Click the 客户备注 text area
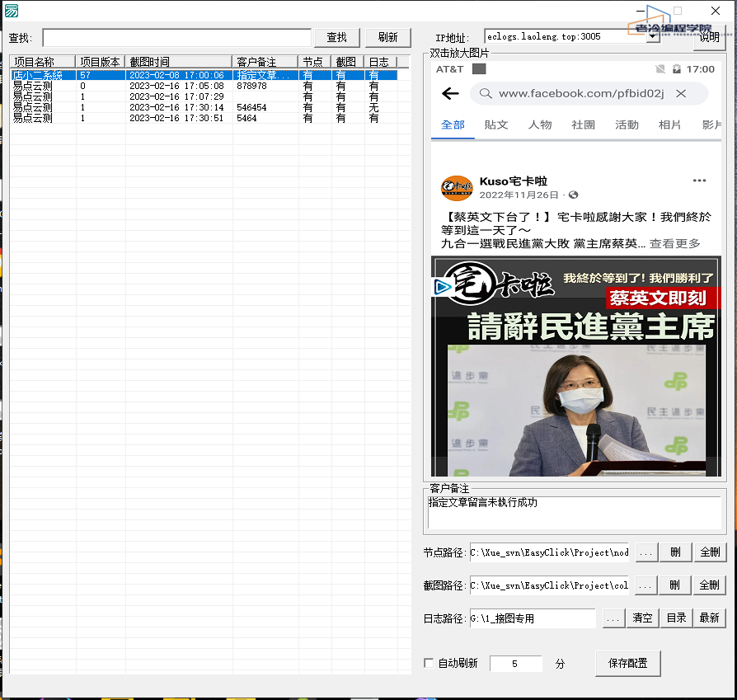This screenshot has width=737, height=700. click(x=574, y=512)
